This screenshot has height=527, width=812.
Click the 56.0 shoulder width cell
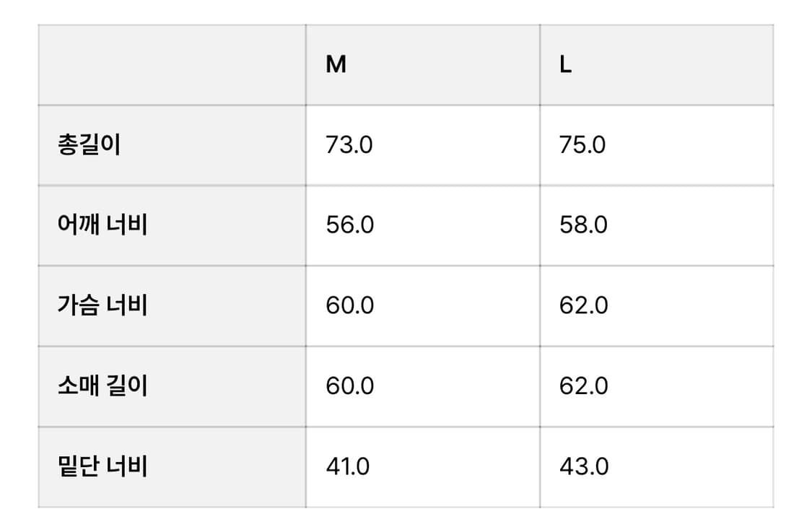click(349, 225)
